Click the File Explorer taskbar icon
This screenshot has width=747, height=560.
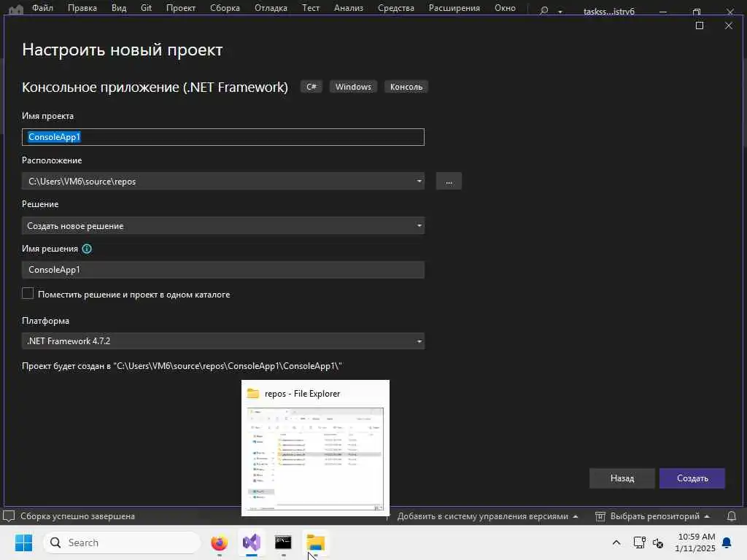(x=315, y=542)
